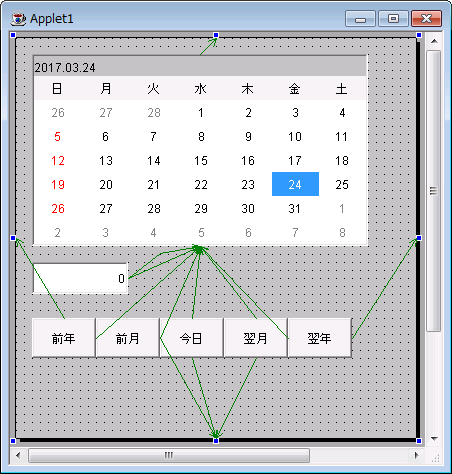Click the 今日 today button
This screenshot has width=452, height=474.
(x=192, y=338)
